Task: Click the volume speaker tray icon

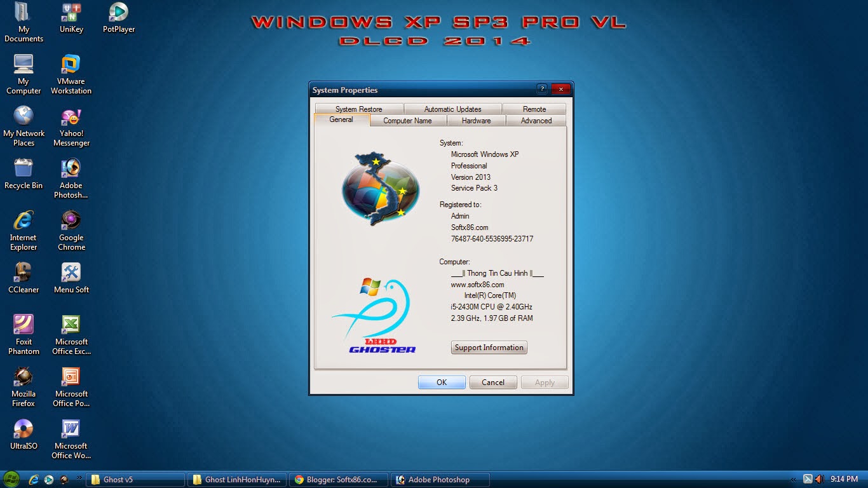Action: [x=819, y=479]
